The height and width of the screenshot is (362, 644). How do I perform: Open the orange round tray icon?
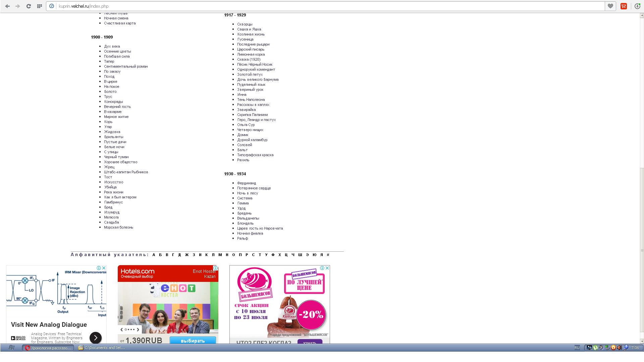[x=613, y=348]
